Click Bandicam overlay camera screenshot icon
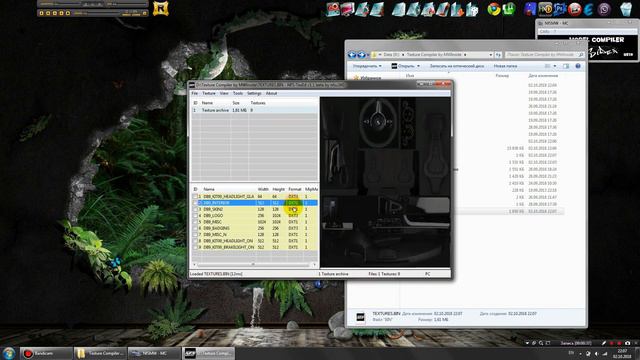The height and width of the screenshot is (360, 640). [x=627, y=343]
